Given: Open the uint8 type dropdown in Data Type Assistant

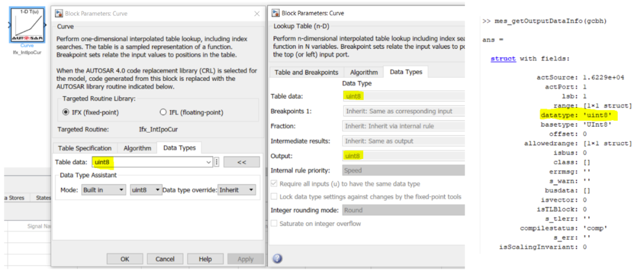Looking at the screenshot, I should [x=146, y=190].
